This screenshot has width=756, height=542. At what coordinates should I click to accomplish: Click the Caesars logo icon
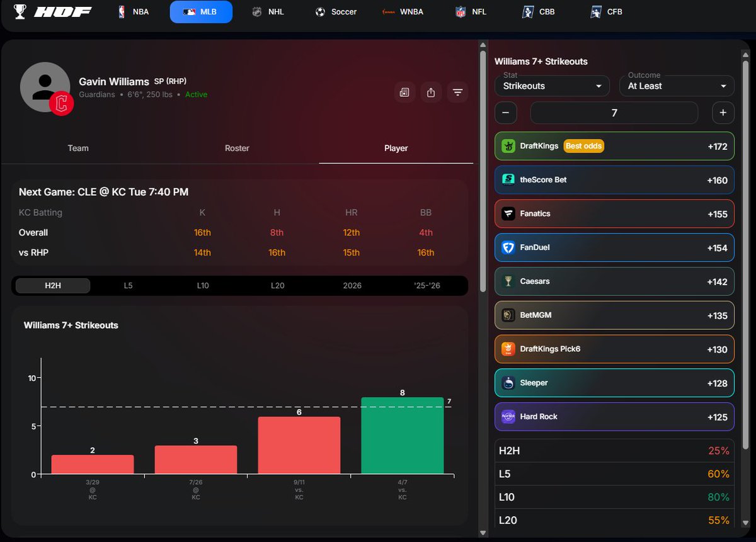tap(508, 281)
